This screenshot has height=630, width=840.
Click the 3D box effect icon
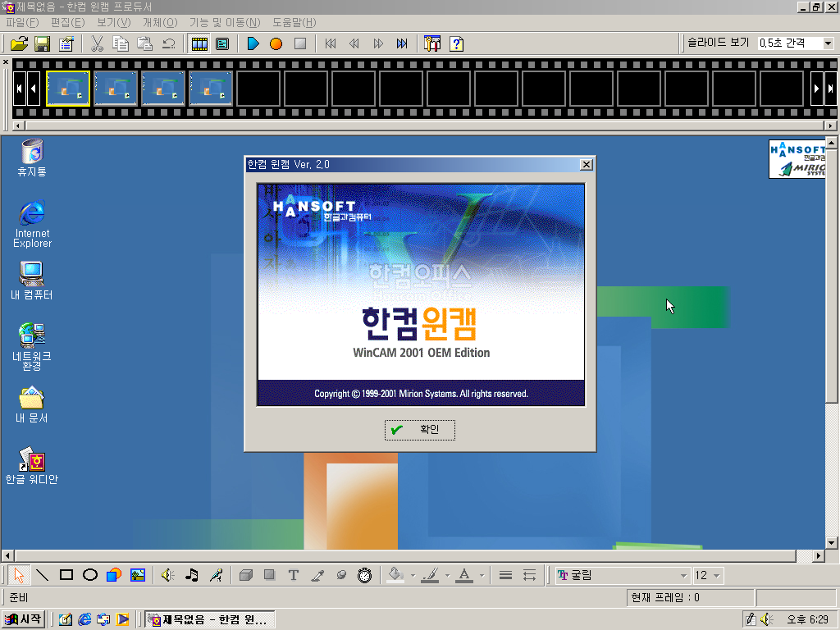246,575
